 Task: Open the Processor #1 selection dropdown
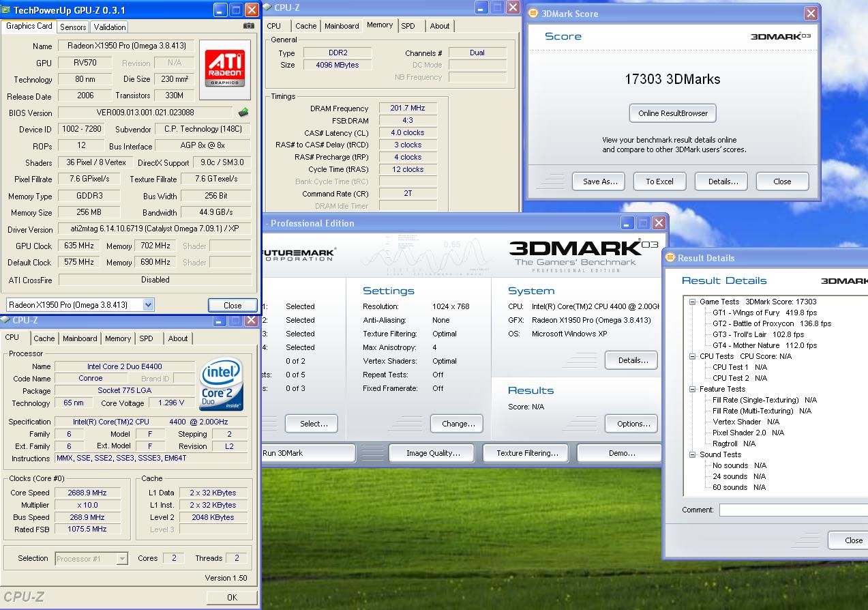(x=122, y=559)
